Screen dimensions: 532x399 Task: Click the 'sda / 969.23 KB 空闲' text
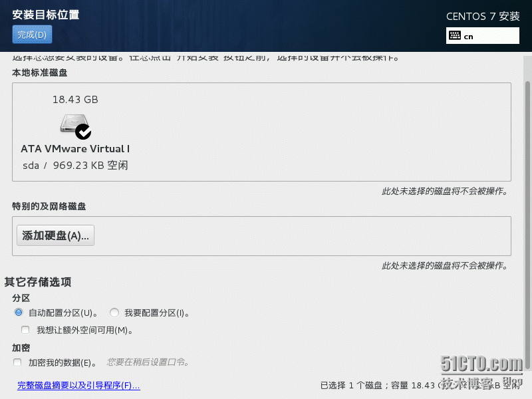coord(75,166)
